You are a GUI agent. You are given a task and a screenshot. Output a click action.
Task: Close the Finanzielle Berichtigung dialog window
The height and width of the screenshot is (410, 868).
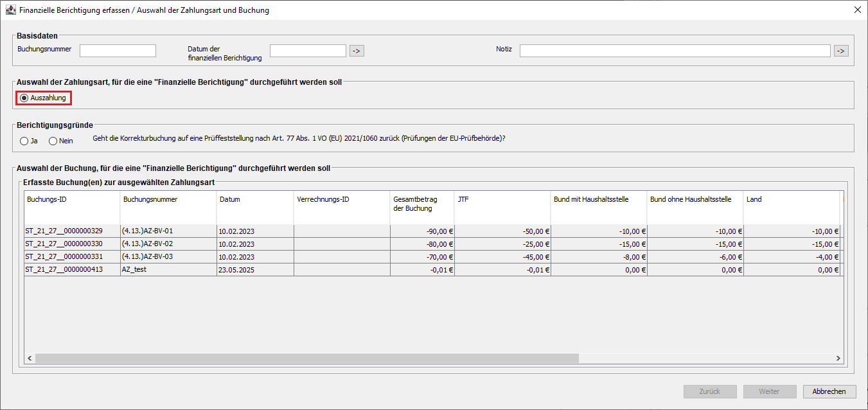[x=857, y=10]
